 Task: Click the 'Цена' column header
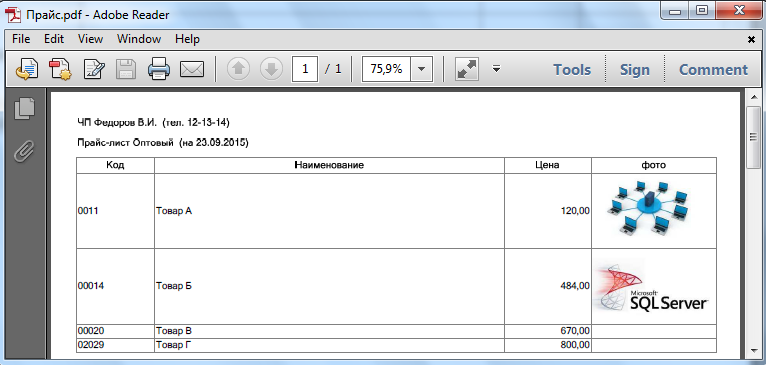(548, 165)
